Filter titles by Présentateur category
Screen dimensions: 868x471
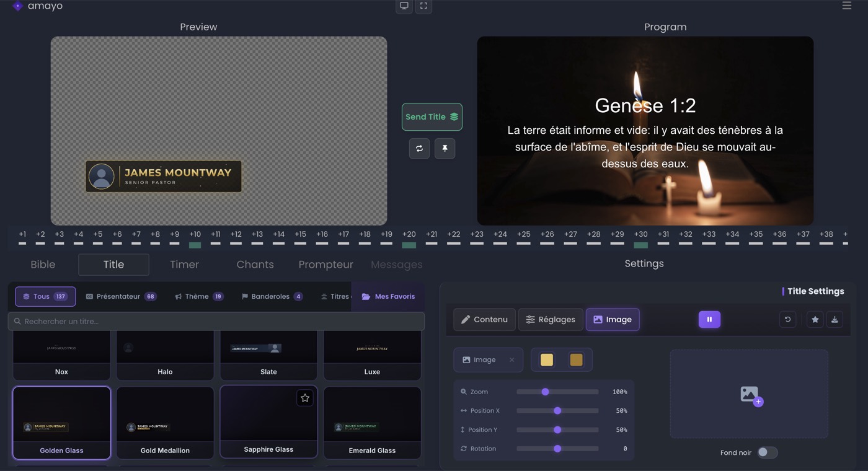pyautogui.click(x=120, y=296)
